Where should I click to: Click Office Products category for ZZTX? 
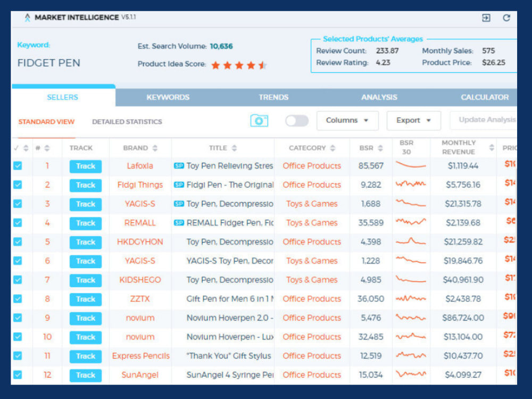pyautogui.click(x=312, y=298)
